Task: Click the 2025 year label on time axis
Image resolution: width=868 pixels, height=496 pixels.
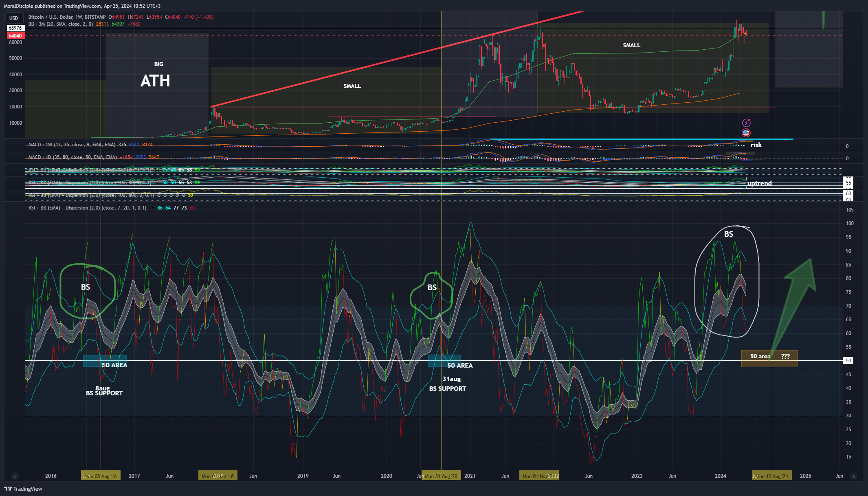Action: pos(805,476)
